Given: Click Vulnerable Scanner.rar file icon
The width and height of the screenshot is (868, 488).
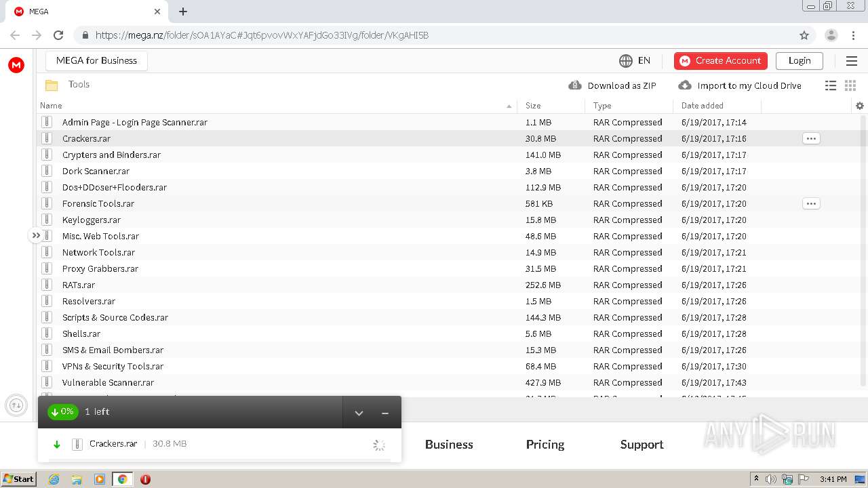Looking at the screenshot, I should point(47,382).
